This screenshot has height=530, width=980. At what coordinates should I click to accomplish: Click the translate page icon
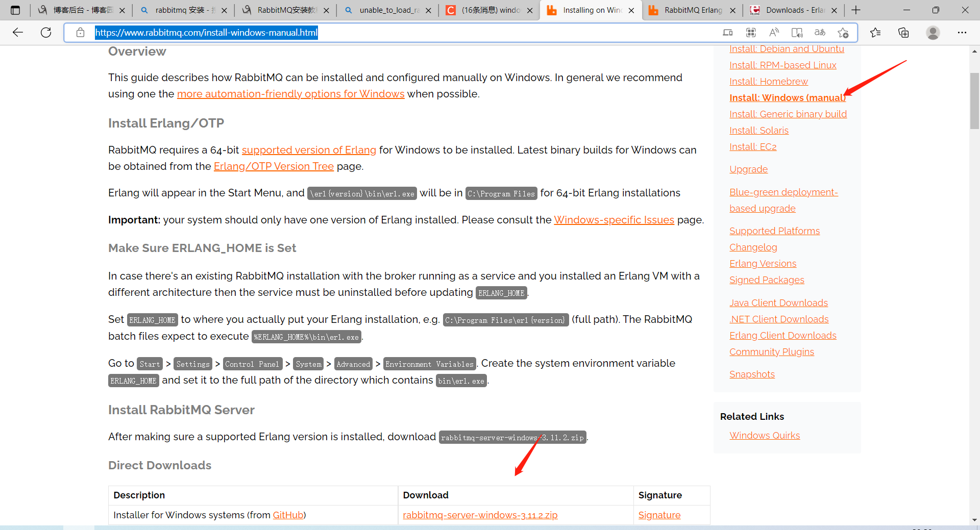pyautogui.click(x=820, y=33)
